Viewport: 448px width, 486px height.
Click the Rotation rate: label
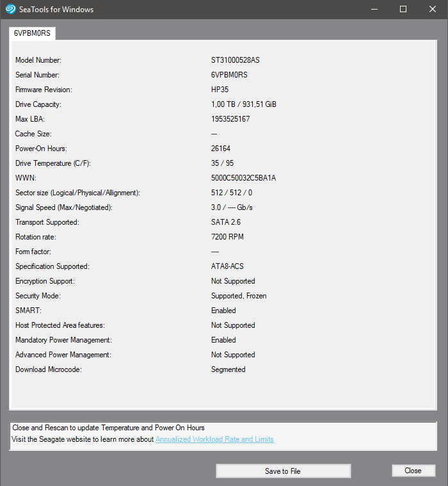36,237
